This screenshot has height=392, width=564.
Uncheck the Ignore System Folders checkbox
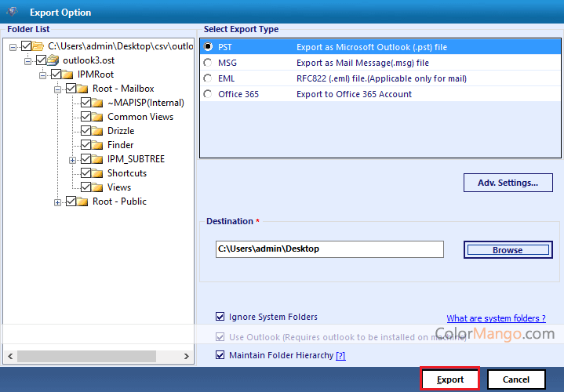click(220, 317)
